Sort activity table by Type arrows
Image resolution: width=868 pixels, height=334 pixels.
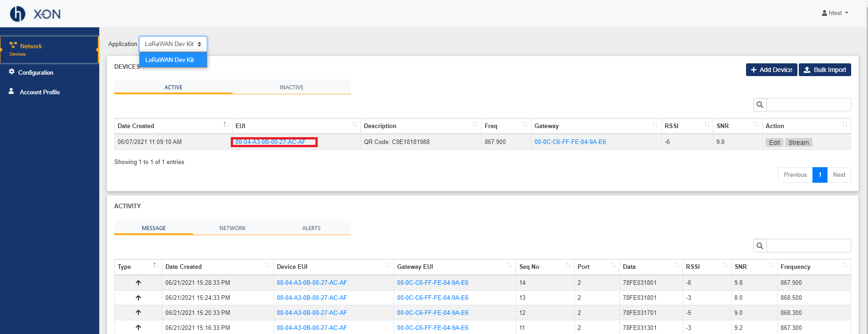(155, 266)
